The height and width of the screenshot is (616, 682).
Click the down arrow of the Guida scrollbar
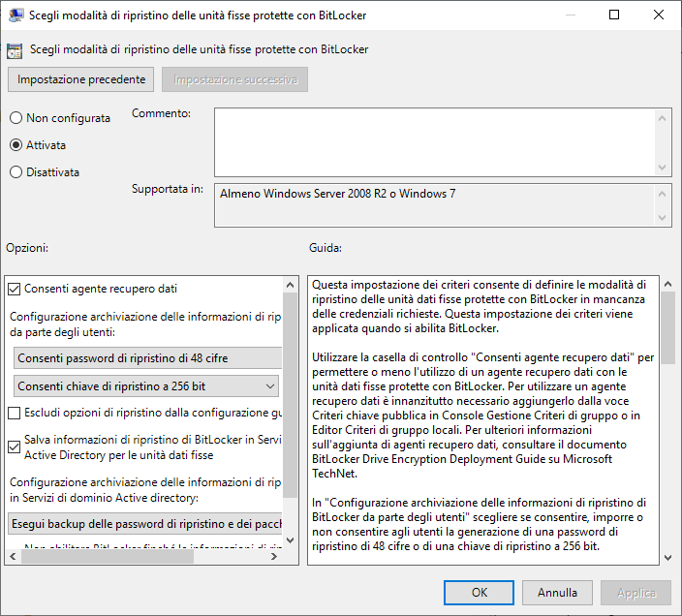[x=668, y=557]
